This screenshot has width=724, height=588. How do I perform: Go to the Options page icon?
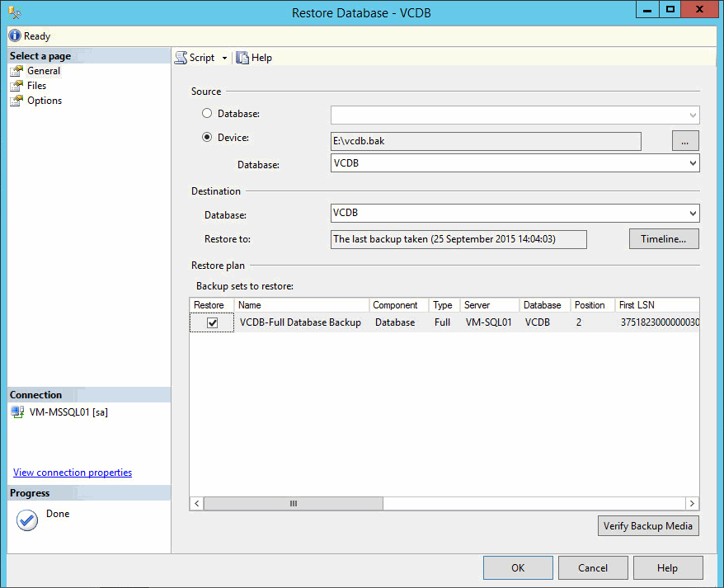point(16,101)
